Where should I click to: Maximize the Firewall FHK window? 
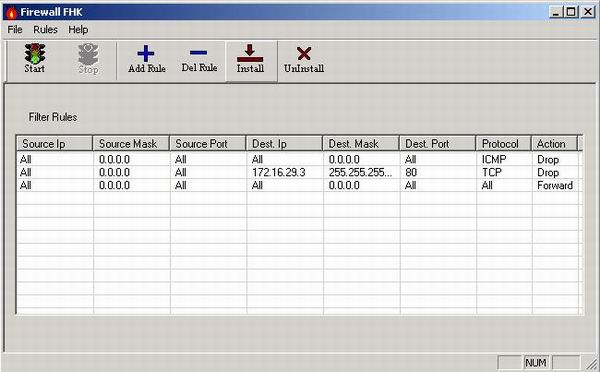pos(571,12)
